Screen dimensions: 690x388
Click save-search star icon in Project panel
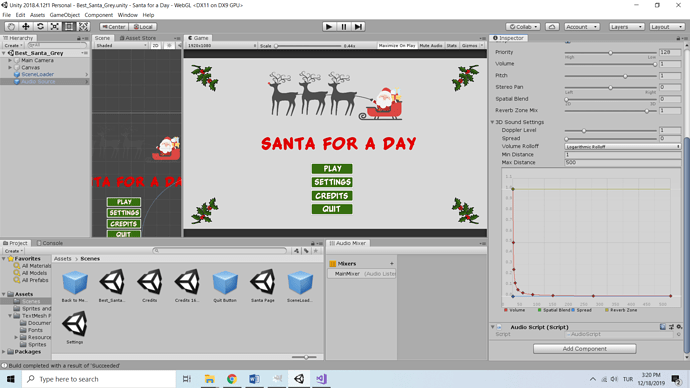[316, 251]
